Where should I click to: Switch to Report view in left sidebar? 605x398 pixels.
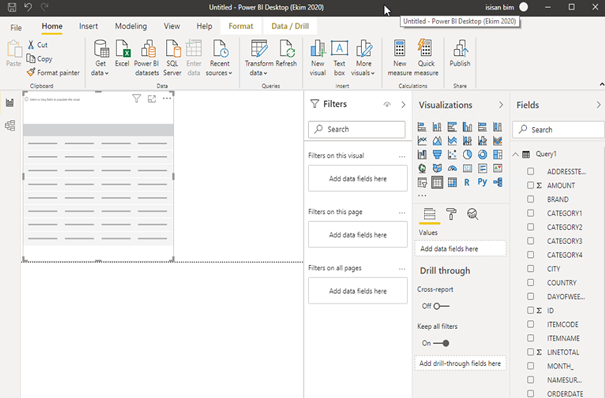(10, 103)
